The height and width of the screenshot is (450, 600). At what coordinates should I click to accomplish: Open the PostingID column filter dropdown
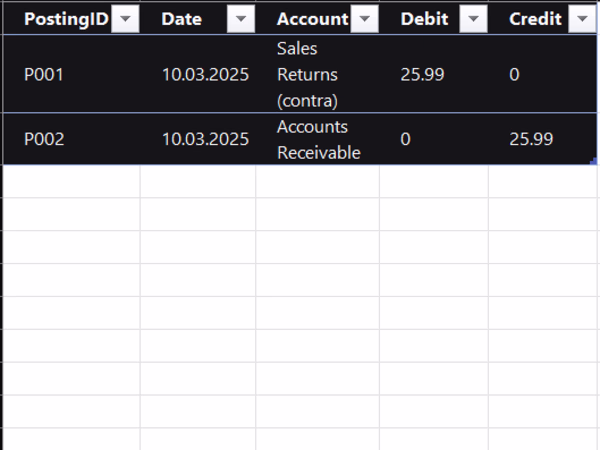[125, 19]
